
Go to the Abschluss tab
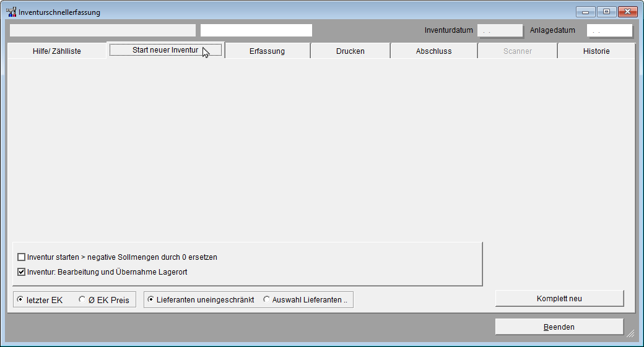pos(433,51)
